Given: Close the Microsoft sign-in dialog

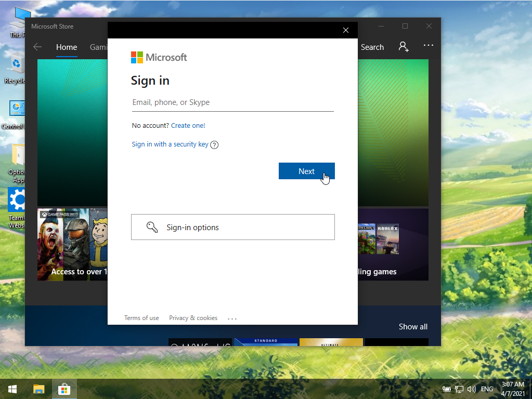Looking at the screenshot, I should click(x=346, y=30).
